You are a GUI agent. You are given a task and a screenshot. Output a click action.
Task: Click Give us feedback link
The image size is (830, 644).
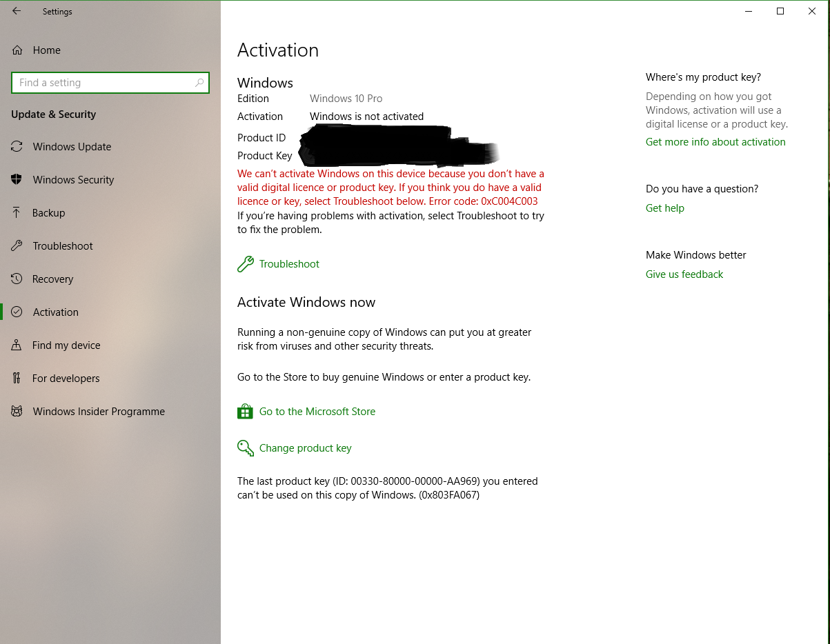[684, 274]
